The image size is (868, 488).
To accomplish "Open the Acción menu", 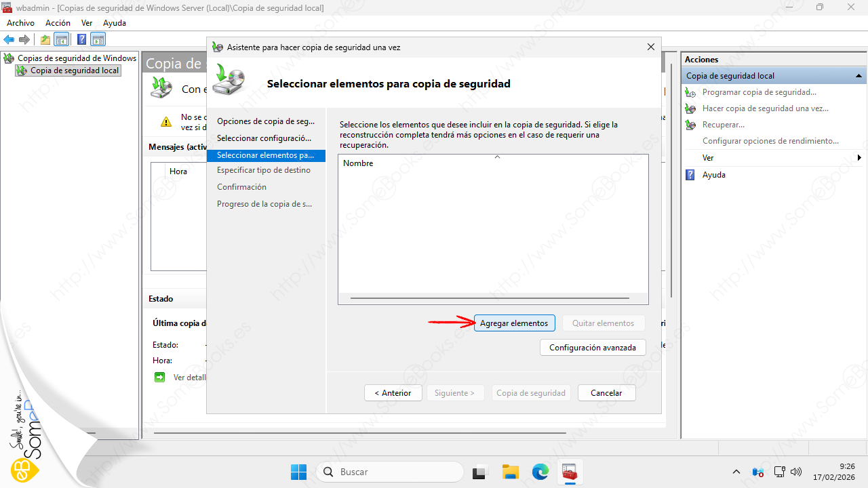I will click(58, 23).
